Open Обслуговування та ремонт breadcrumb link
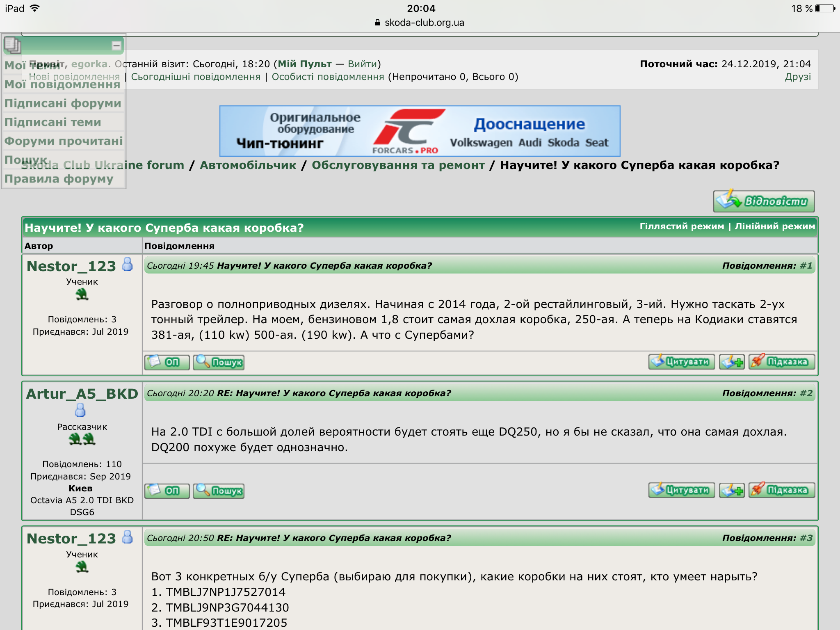The image size is (840, 630). point(398,165)
